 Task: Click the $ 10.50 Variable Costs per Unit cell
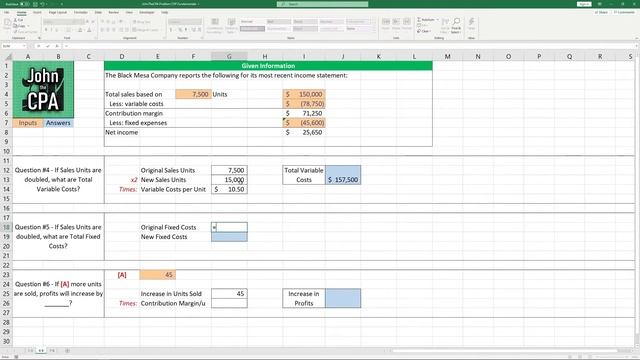[229, 189]
